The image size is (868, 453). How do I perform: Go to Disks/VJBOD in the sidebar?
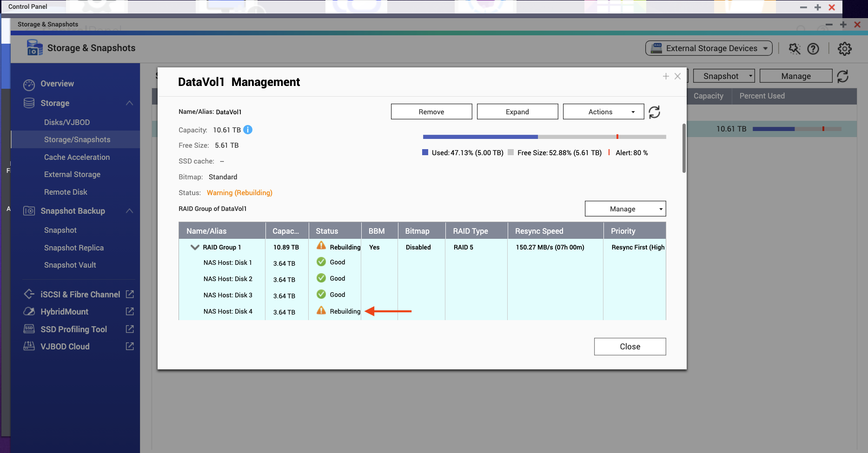click(67, 122)
